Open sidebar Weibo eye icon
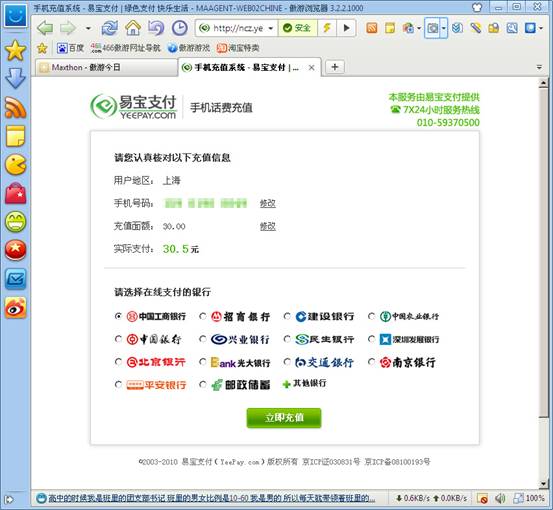Viewport: 553px width, 510px height. (15, 308)
